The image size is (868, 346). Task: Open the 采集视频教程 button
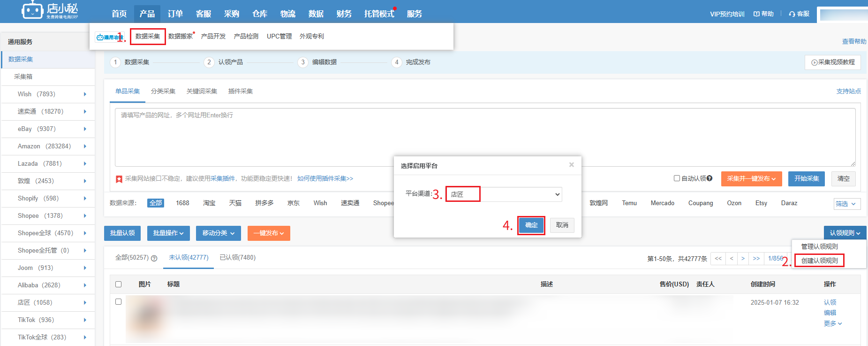click(833, 62)
